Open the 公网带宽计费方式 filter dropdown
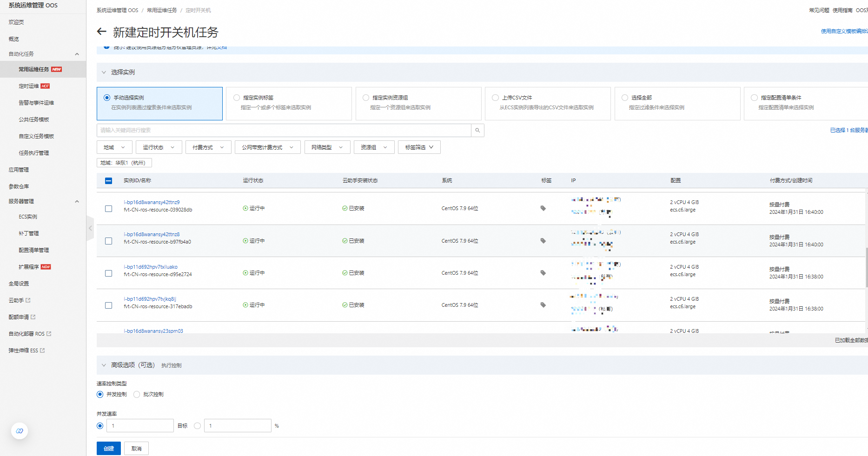 pos(268,147)
